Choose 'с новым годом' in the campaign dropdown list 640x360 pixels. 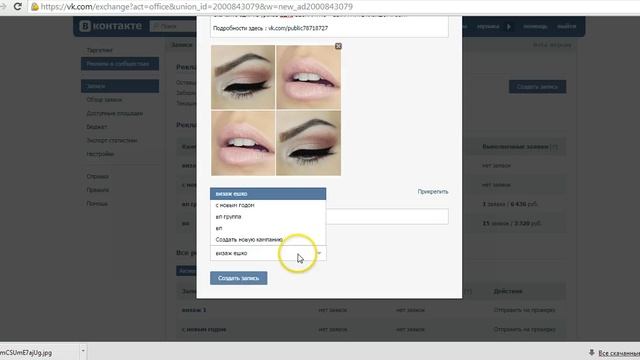point(268,205)
